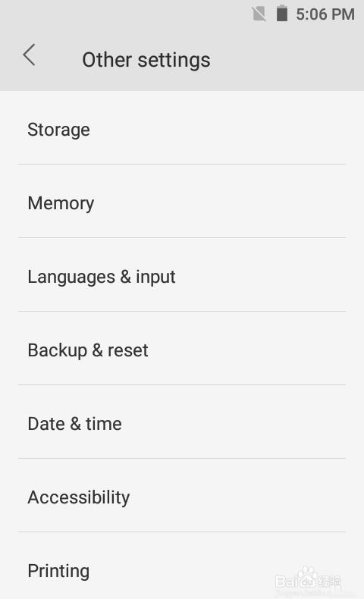The width and height of the screenshot is (364, 599).
Task: Click the word "input" in Languages row
Action: [155, 278]
